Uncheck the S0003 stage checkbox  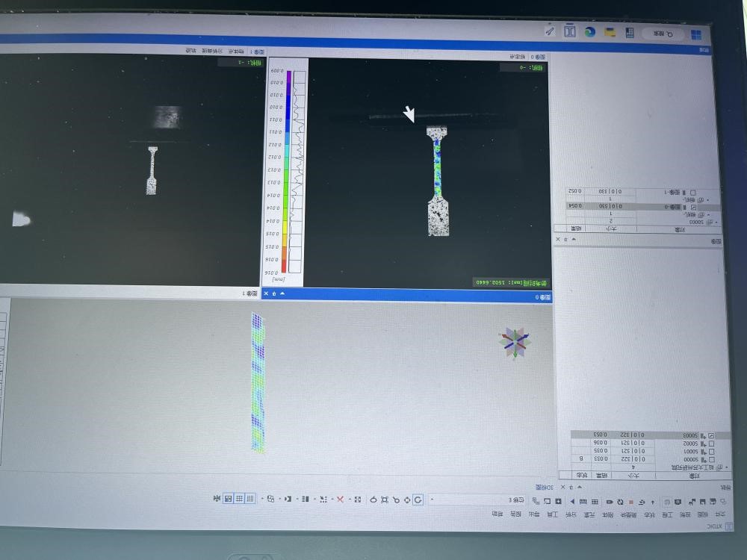tap(711, 435)
